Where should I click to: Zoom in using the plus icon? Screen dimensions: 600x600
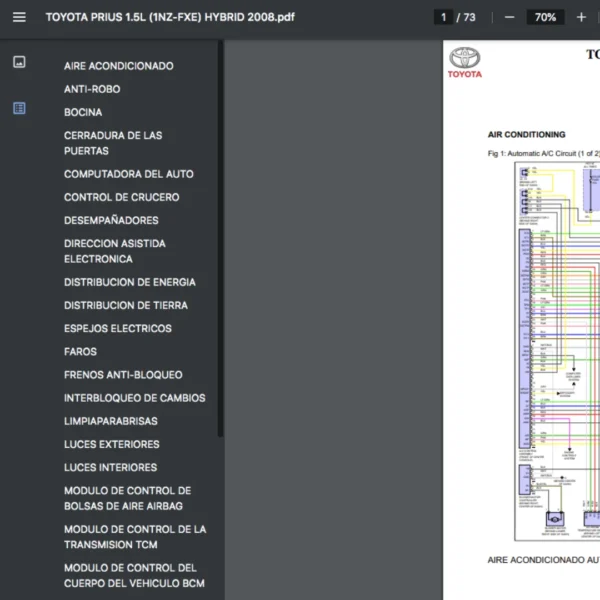(581, 17)
